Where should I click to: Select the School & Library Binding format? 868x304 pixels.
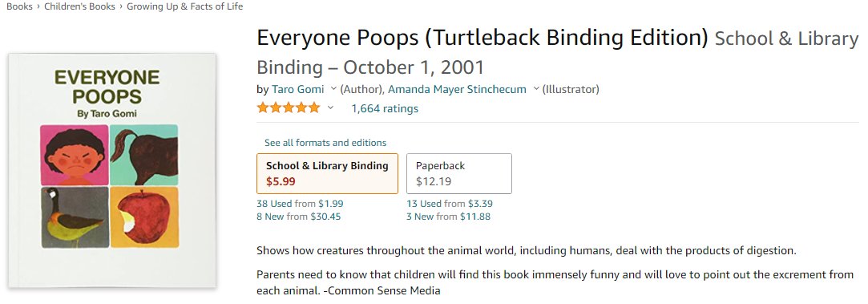327,173
